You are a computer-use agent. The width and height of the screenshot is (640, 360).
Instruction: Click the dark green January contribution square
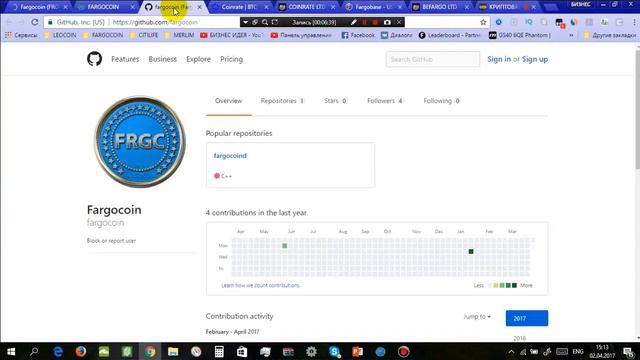coord(471,251)
